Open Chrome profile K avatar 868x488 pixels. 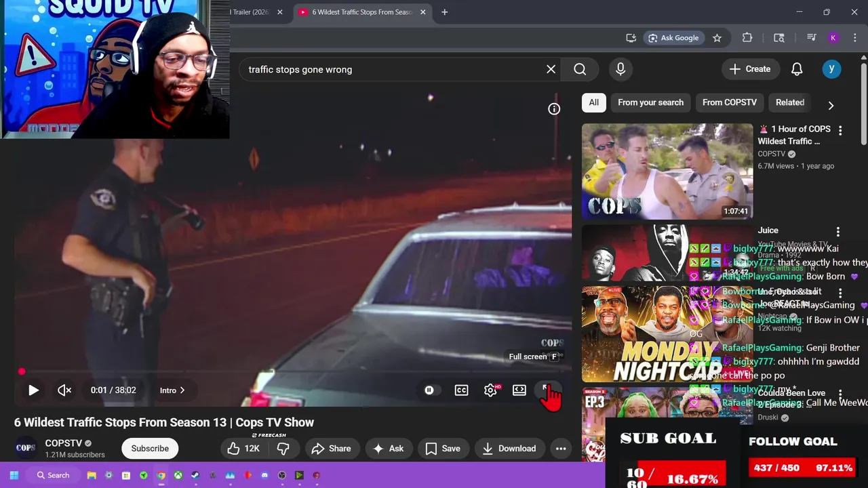[x=833, y=38]
